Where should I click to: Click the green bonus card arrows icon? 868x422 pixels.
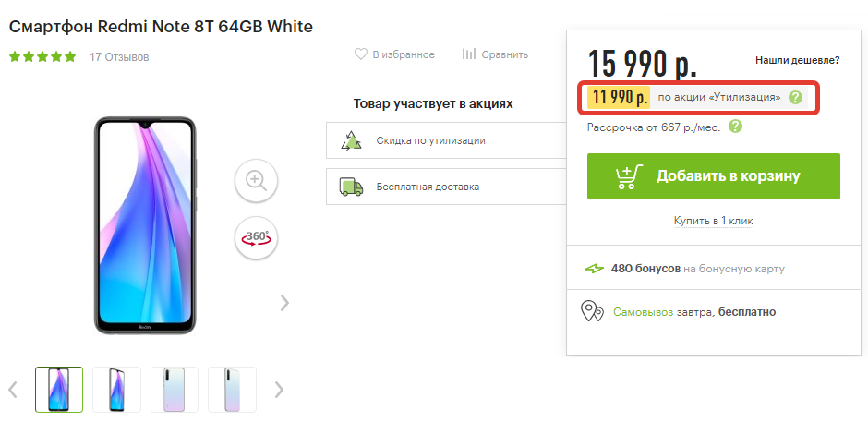(x=594, y=270)
